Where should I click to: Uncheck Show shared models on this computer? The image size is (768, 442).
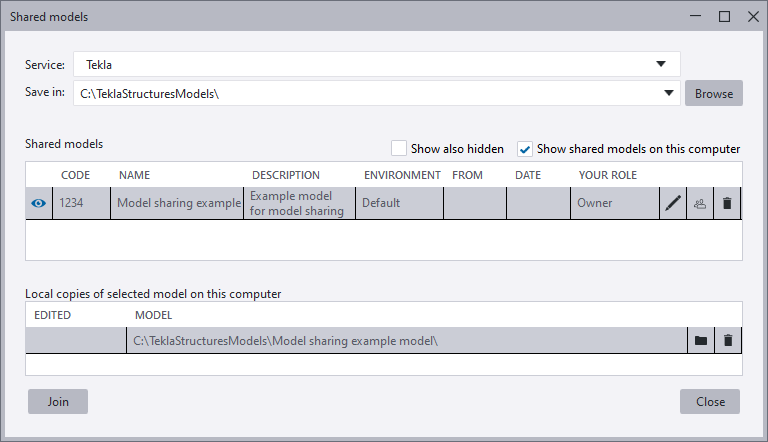(525, 149)
